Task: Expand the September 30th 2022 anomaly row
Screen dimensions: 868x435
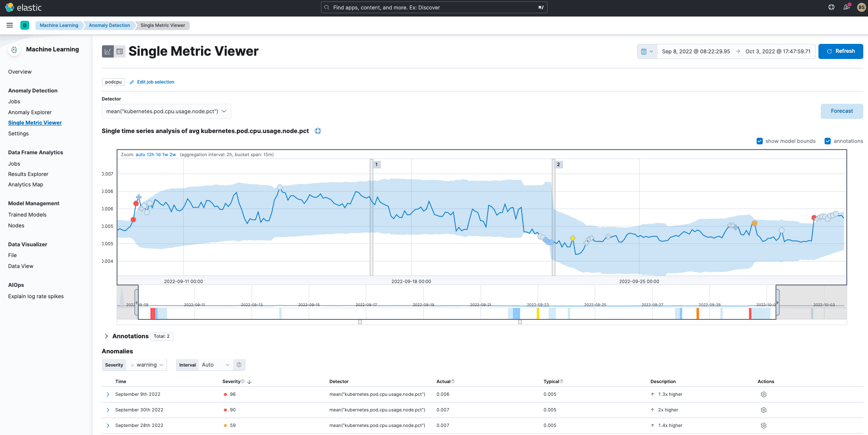Action: point(108,410)
